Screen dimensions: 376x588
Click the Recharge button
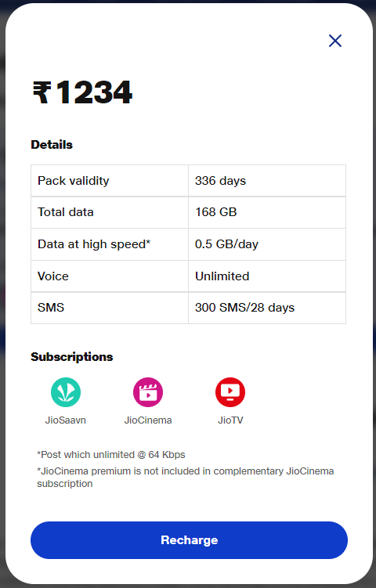coord(189,540)
